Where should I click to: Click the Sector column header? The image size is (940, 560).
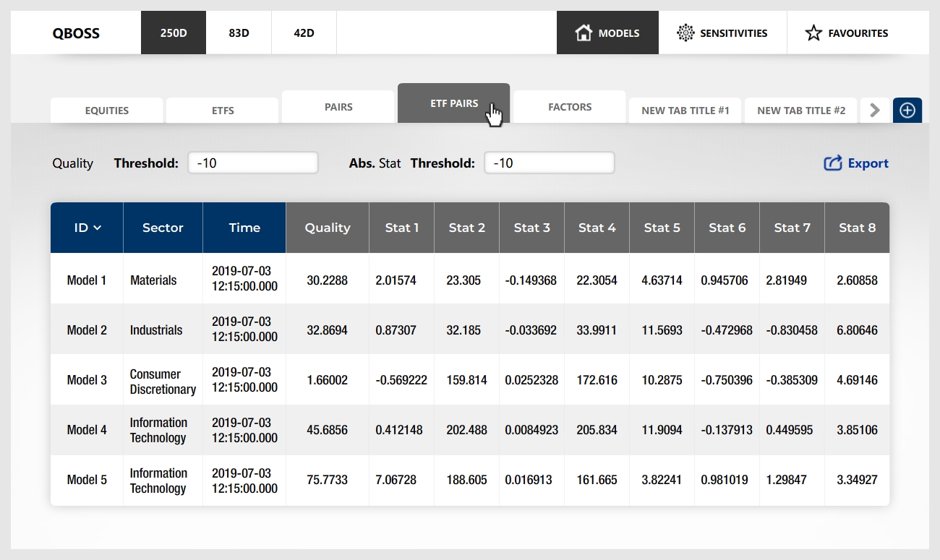tap(163, 228)
